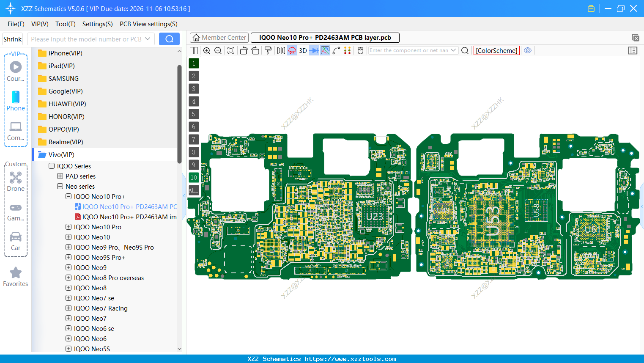
Task: Switch to 3D board view
Action: [x=303, y=50]
